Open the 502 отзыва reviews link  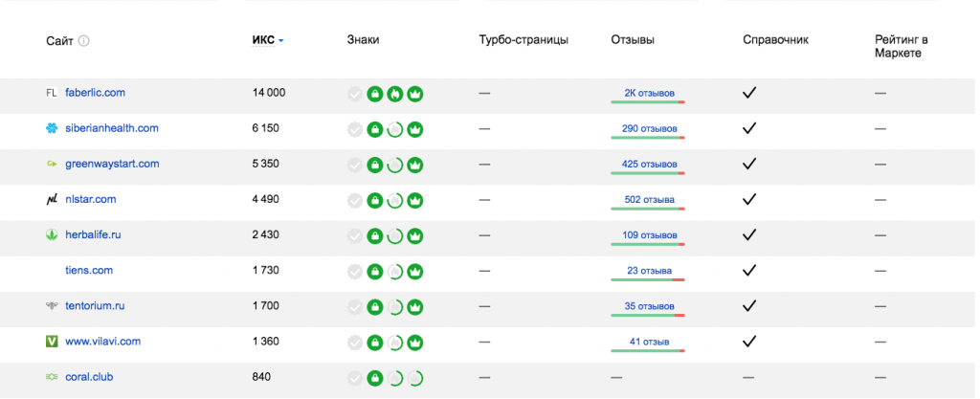click(x=650, y=200)
